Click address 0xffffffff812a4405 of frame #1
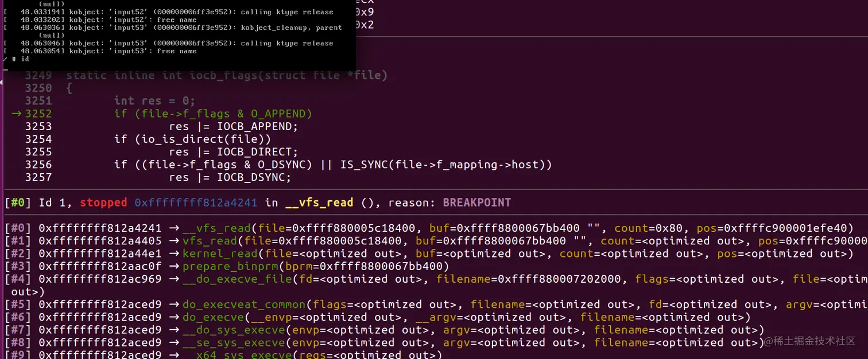 tap(100, 241)
